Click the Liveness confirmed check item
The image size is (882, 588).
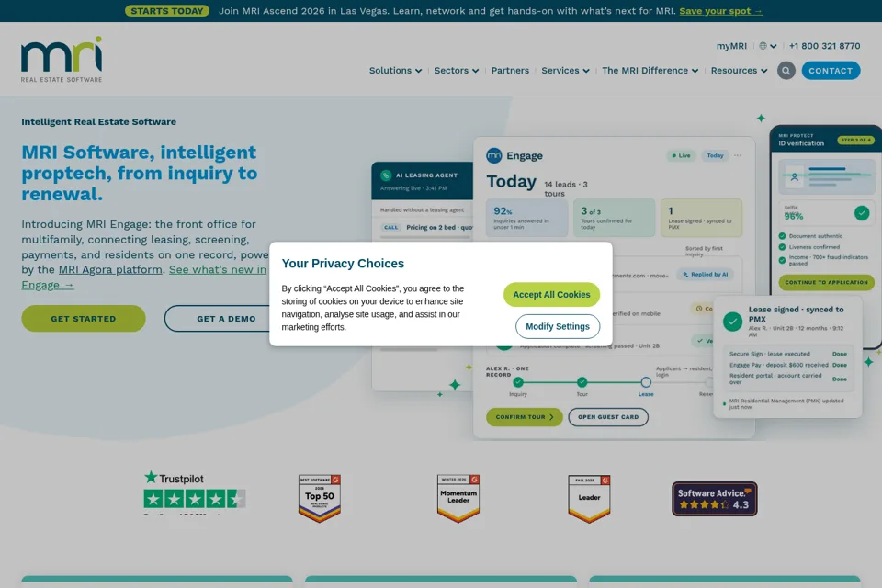coord(808,247)
